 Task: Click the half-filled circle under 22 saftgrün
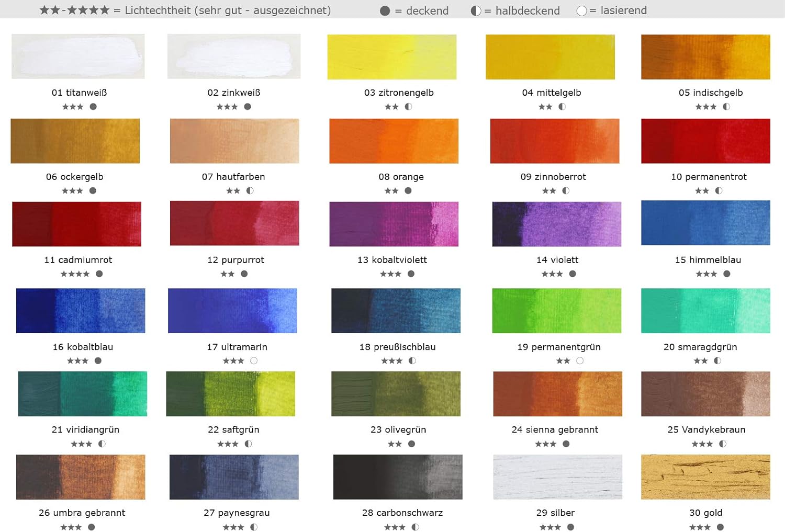click(248, 444)
